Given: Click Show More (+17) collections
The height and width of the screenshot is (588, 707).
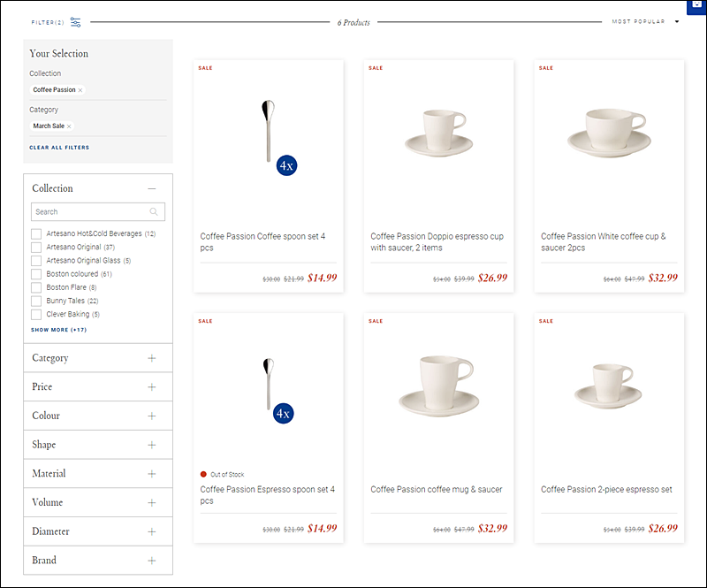Looking at the screenshot, I should pyautogui.click(x=58, y=330).
